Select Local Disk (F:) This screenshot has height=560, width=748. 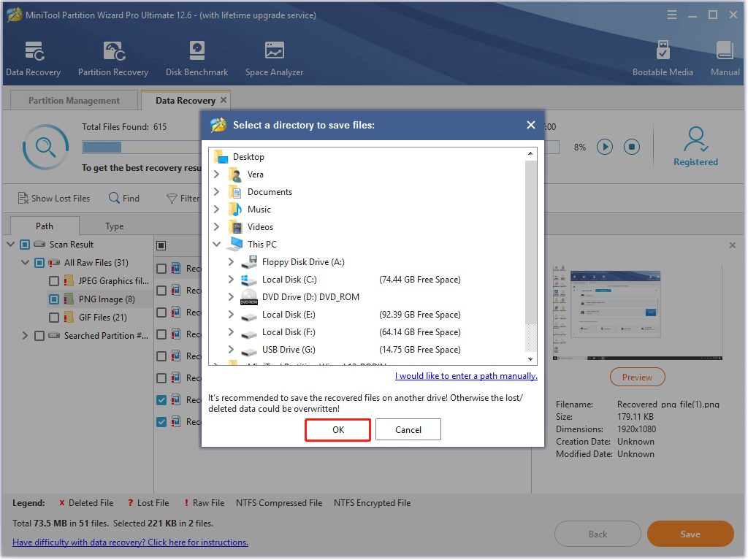point(278,332)
